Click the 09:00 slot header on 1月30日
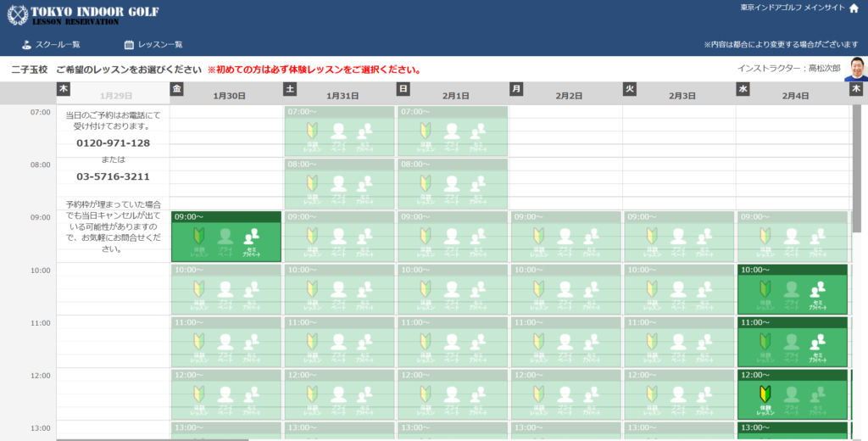 coord(226,217)
